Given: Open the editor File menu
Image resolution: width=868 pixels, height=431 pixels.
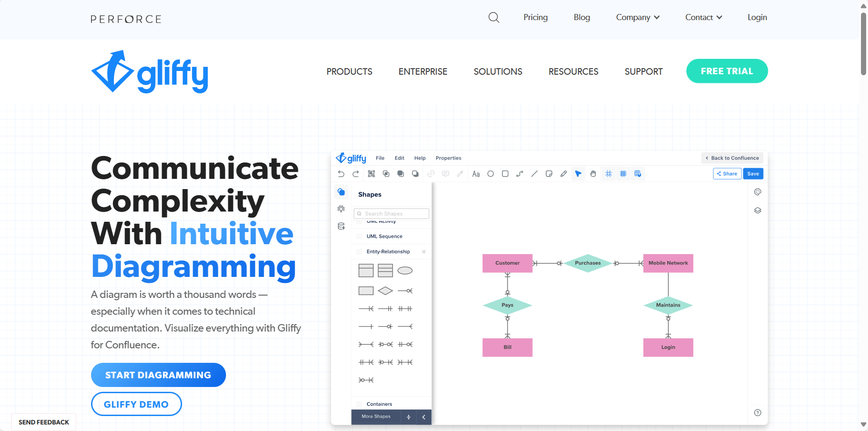Looking at the screenshot, I should coord(380,158).
